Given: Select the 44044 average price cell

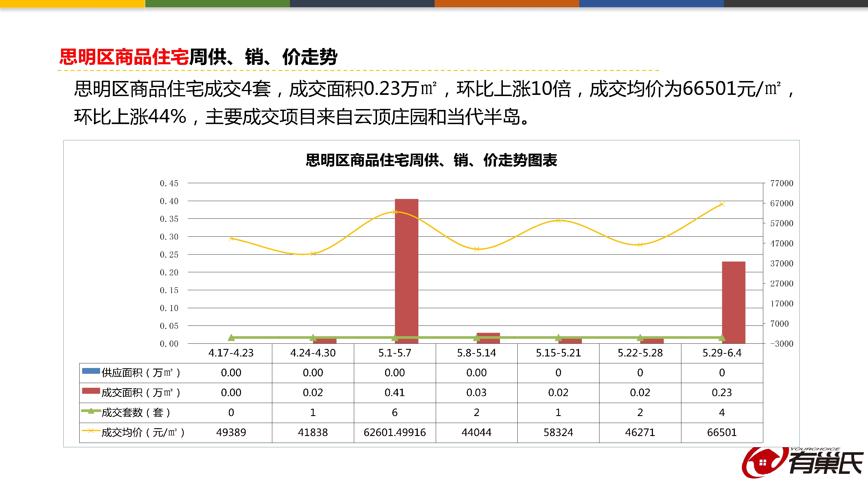Looking at the screenshot, I should (x=477, y=432).
